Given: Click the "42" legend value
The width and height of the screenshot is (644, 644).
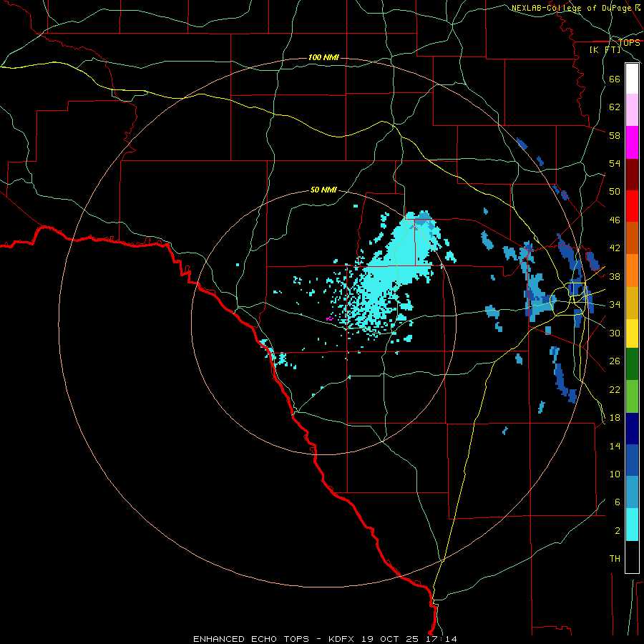Looking at the screenshot, I should point(615,248).
